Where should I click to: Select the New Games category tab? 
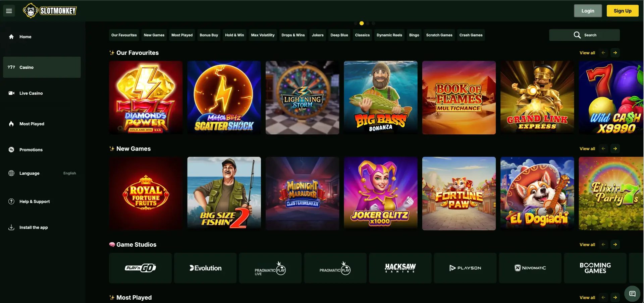(154, 35)
